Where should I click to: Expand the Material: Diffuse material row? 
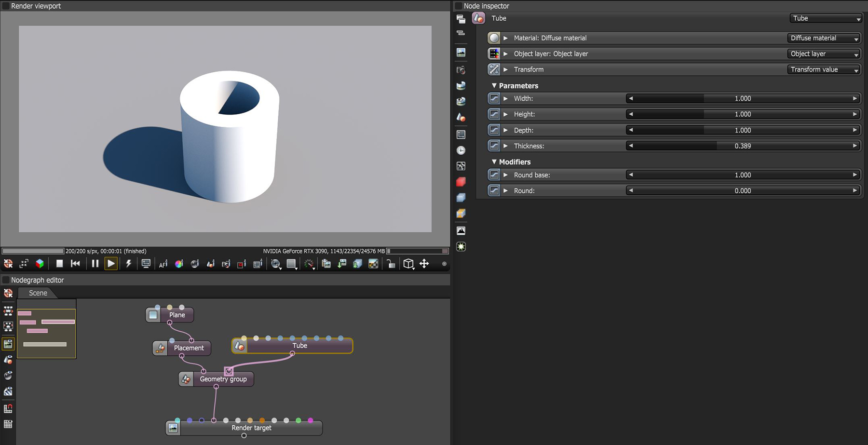click(505, 38)
